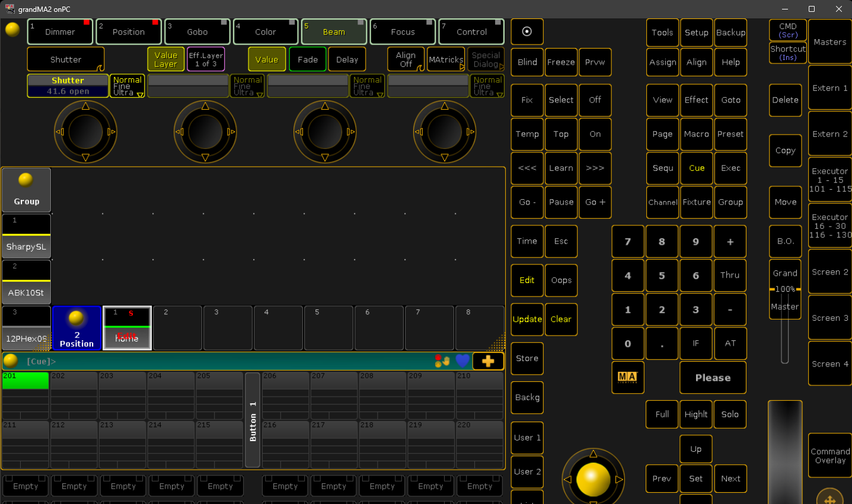Click the >>> key
The width and height of the screenshot is (852, 504).
595,168
